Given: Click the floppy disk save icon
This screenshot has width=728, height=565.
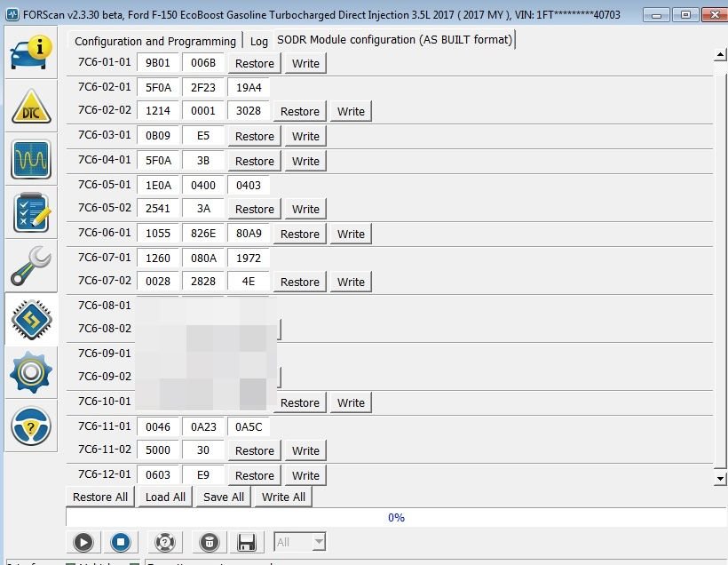Looking at the screenshot, I should tap(247, 542).
